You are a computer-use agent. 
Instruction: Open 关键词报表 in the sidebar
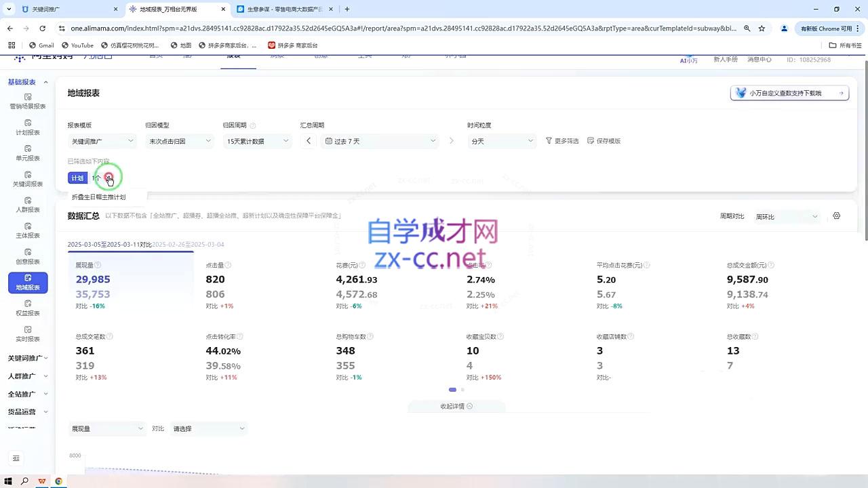(27, 179)
